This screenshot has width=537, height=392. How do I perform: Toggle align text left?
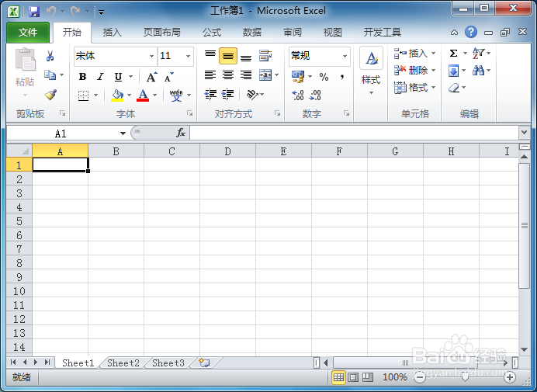[210, 75]
